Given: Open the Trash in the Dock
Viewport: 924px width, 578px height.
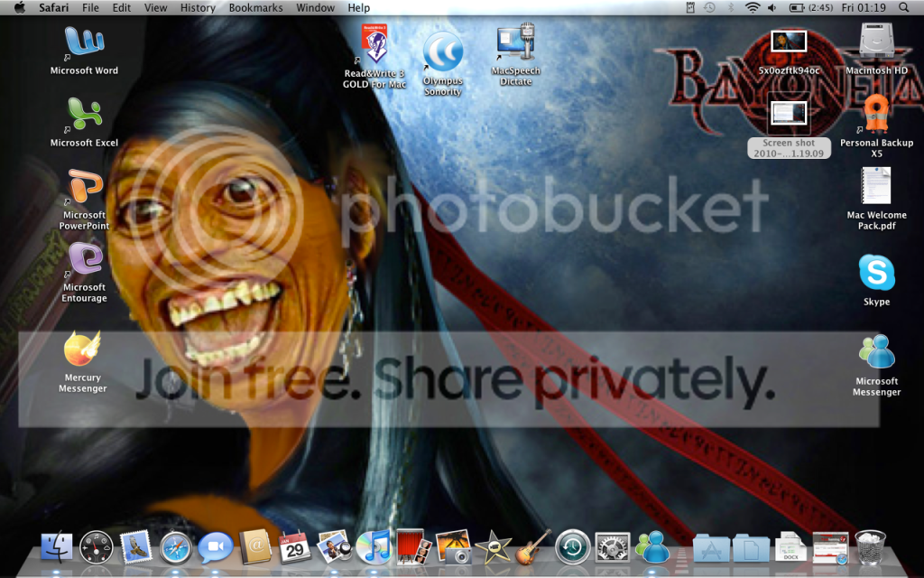Looking at the screenshot, I should coord(871,547).
